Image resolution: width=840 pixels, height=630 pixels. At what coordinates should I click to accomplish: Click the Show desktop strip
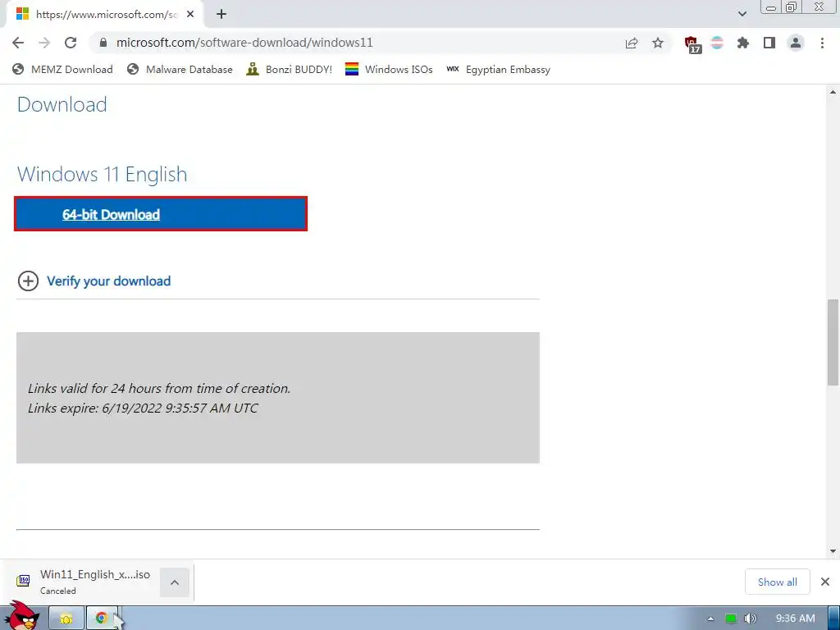(x=833, y=619)
